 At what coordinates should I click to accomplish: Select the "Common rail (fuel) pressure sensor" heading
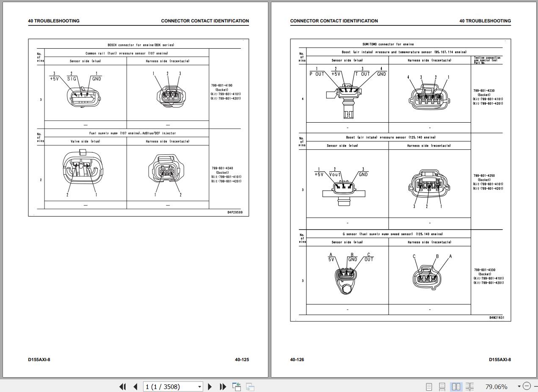pyautogui.click(x=127, y=53)
